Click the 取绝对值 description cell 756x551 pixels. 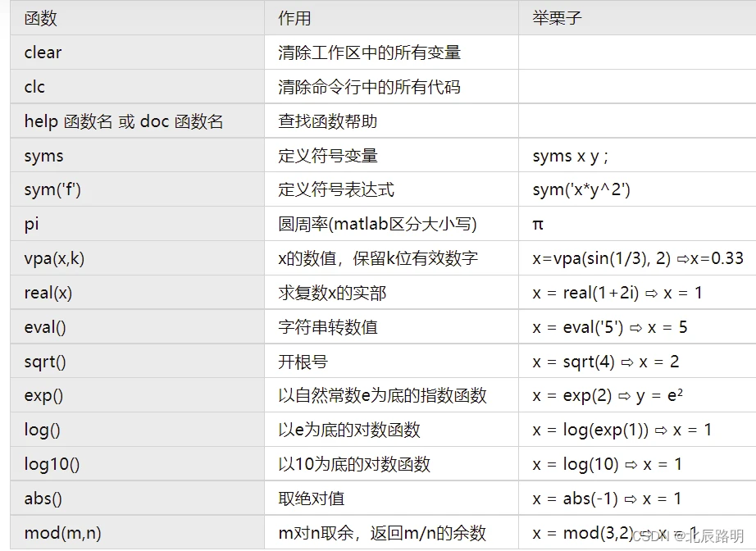click(312, 499)
